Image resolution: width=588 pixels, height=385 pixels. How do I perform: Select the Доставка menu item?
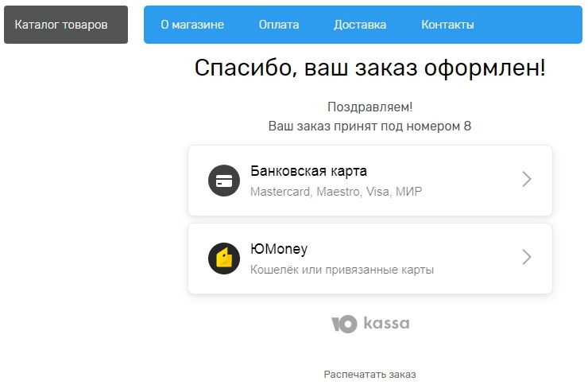click(x=360, y=25)
